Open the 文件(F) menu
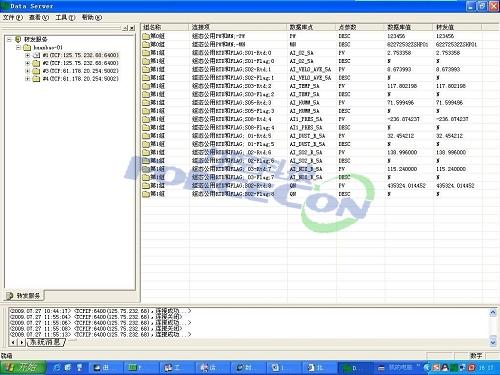This screenshot has height=375, width=500. click(13, 17)
